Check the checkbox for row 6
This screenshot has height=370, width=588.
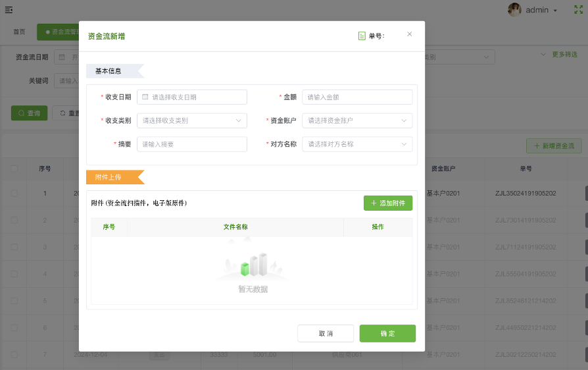pos(14,328)
